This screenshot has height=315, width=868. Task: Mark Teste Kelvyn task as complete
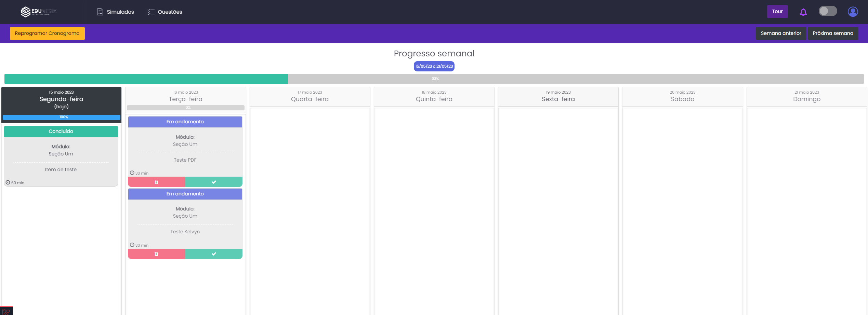214,254
